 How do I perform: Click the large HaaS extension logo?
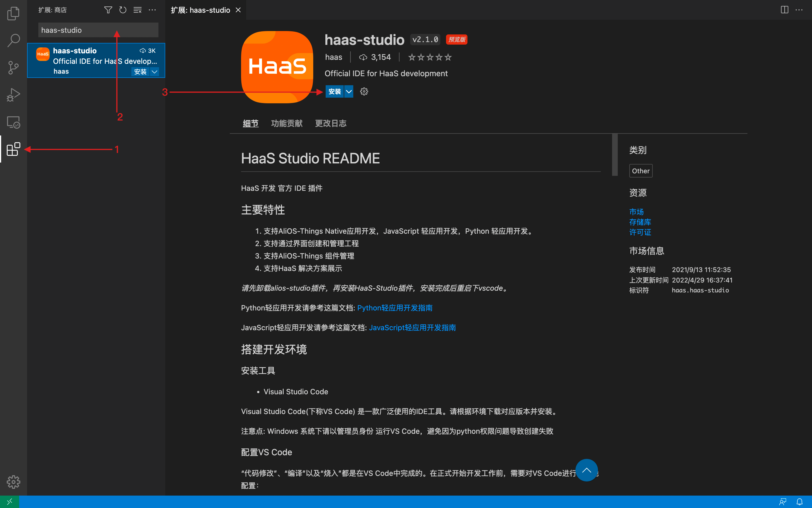(x=277, y=67)
